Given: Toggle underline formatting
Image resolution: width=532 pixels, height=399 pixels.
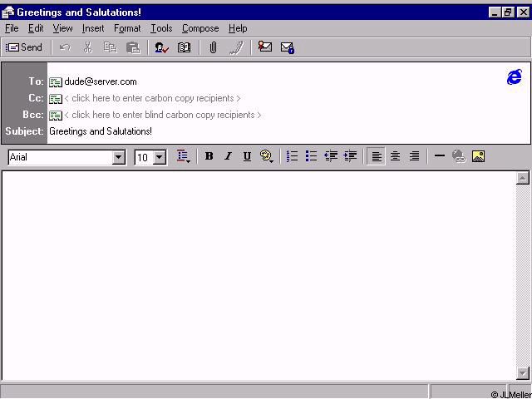Looking at the screenshot, I should 247,156.
